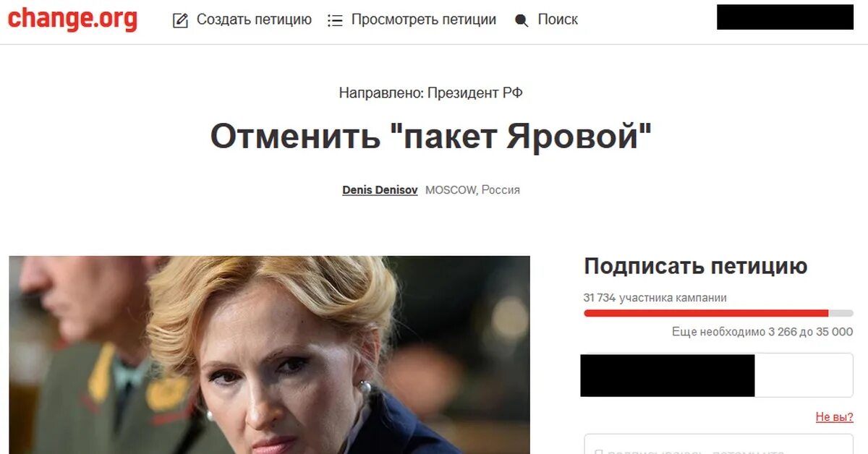Image resolution: width=868 pixels, height=454 pixels.
Task: Click the comment input field below Не вы?
Action: tap(718, 444)
